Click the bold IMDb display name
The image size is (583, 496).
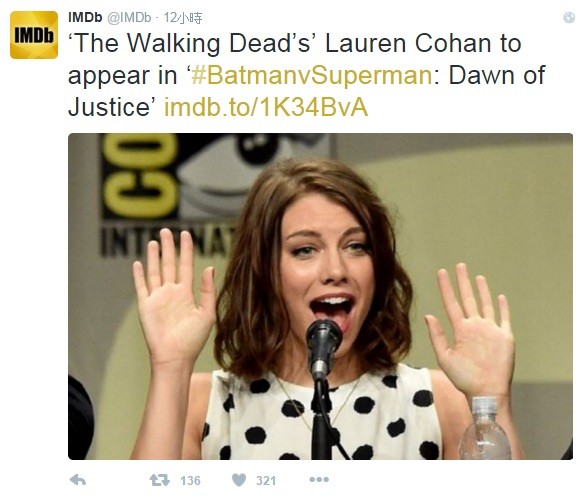[x=85, y=17]
